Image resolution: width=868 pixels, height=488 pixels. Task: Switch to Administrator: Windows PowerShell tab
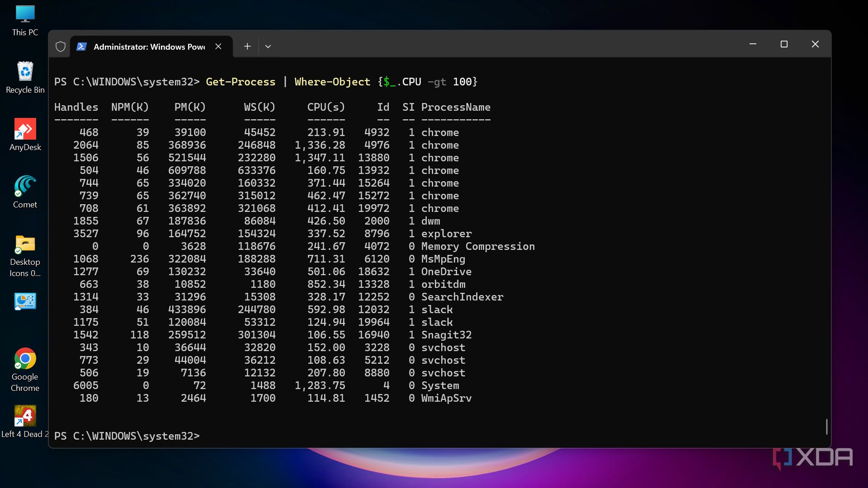149,47
